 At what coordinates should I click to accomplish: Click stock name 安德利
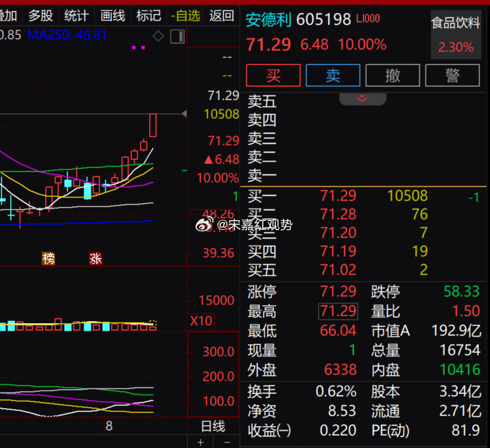(x=268, y=20)
